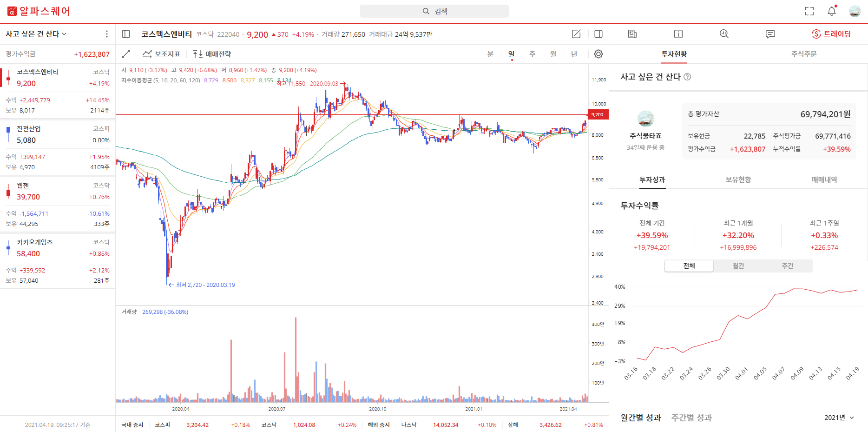Toggle the left sidebar panel icon
Screen dimensions: 868x432
click(126, 34)
